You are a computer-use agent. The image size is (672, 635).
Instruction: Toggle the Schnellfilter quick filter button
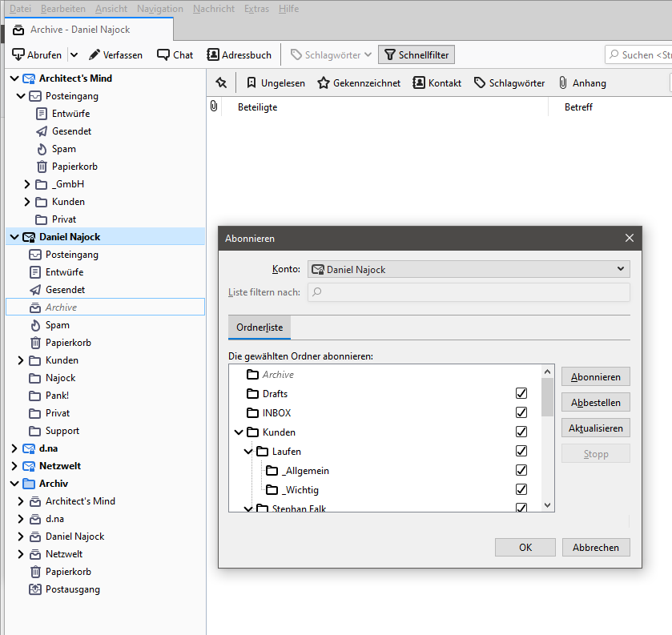416,54
